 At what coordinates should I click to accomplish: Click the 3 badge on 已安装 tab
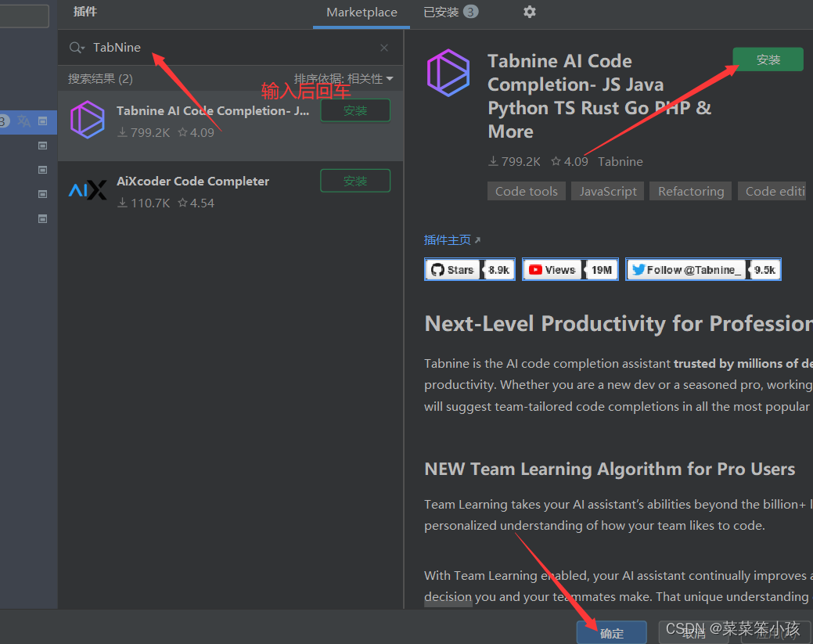pyautogui.click(x=470, y=12)
